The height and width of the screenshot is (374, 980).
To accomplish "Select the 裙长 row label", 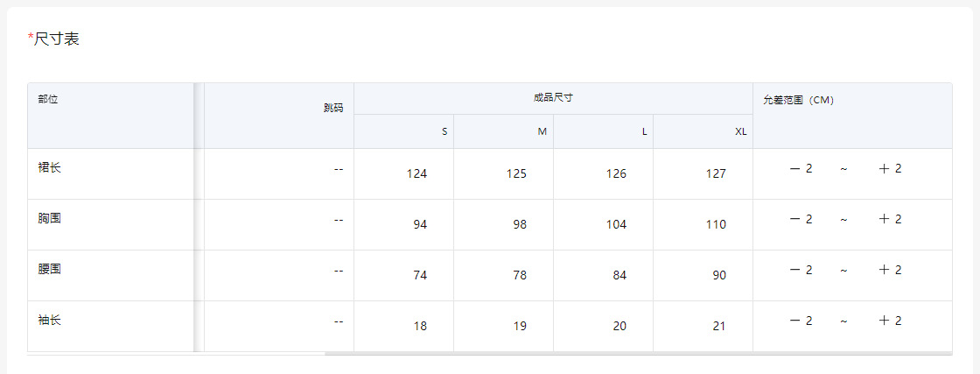I will coord(49,167).
